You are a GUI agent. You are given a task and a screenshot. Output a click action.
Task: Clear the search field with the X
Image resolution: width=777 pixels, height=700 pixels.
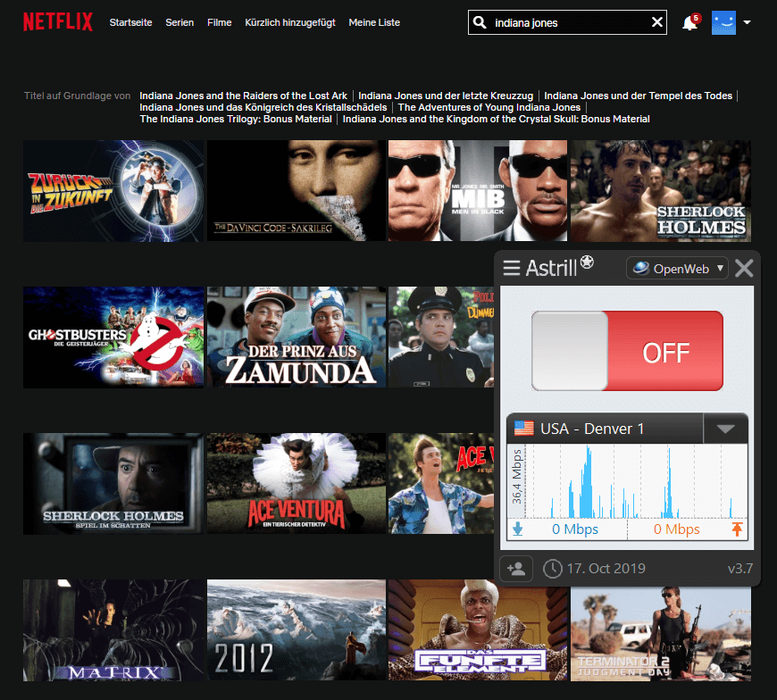(x=657, y=22)
